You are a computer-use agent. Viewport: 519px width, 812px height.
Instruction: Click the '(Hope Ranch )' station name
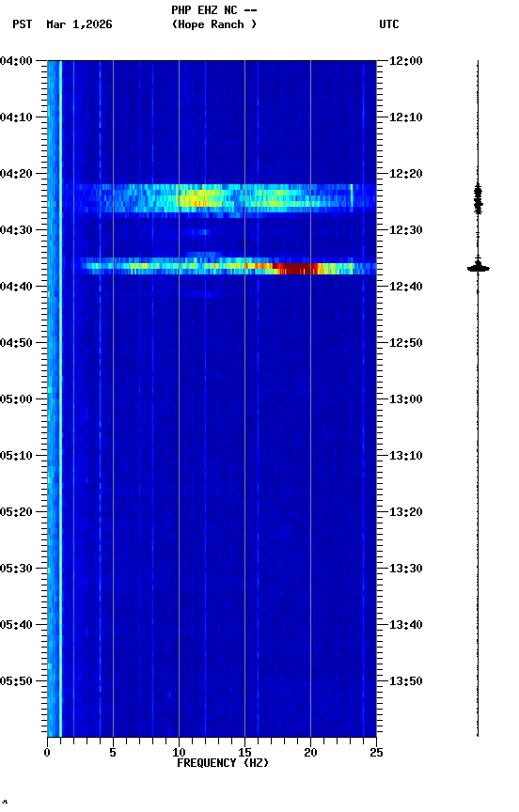pos(214,24)
